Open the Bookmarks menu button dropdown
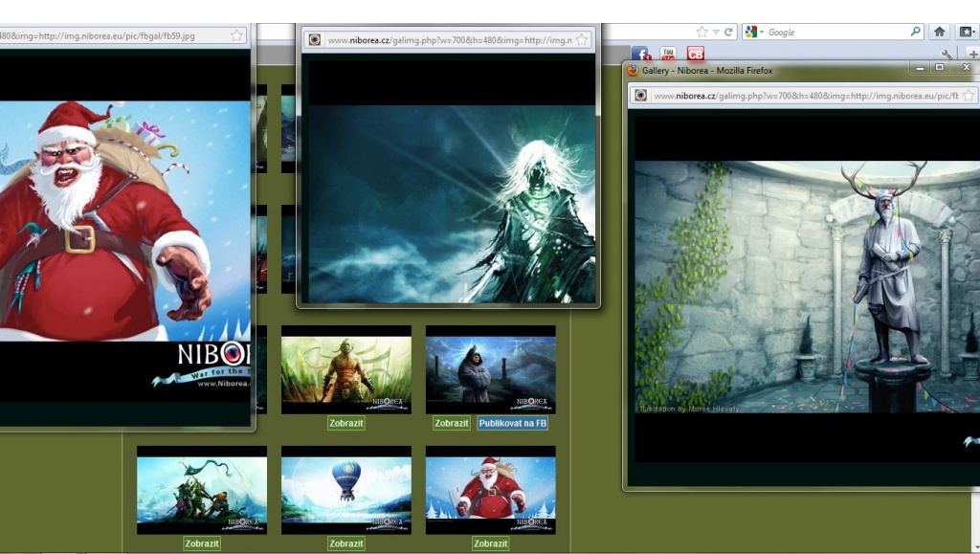980x554 pixels. coord(967,32)
